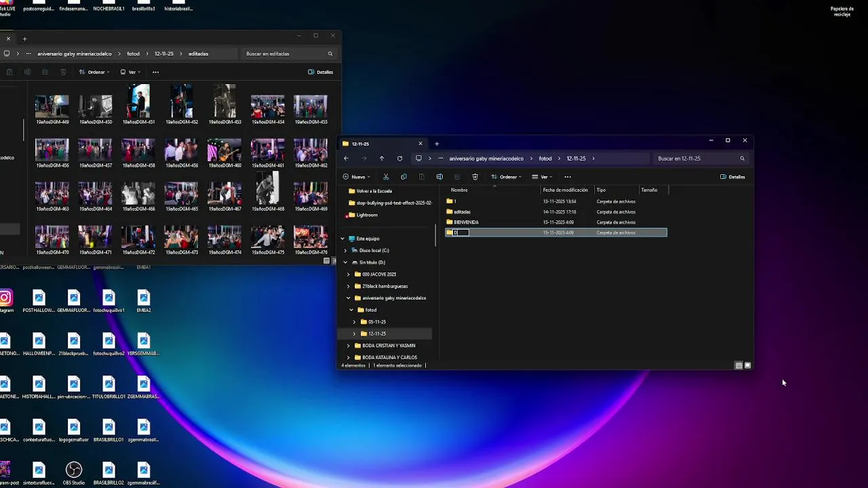Click the PC monitor icon in 12-11-25 address bar

tap(418, 159)
